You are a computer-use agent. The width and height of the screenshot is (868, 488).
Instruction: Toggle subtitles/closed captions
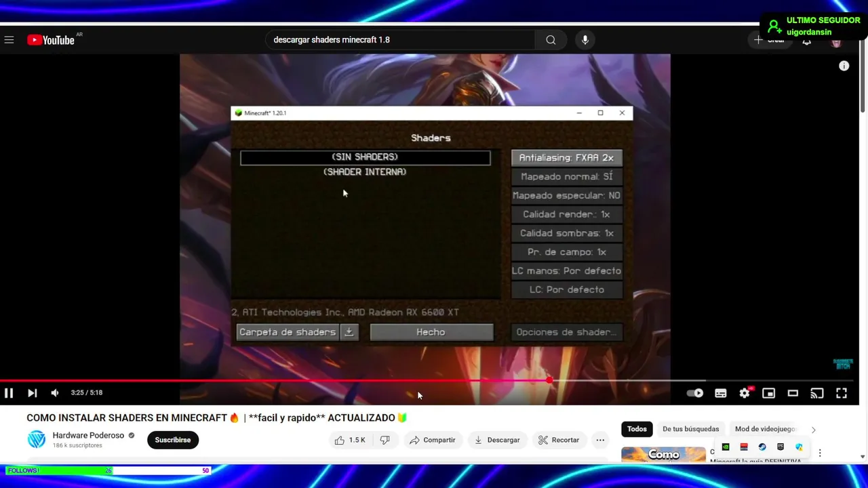(721, 393)
